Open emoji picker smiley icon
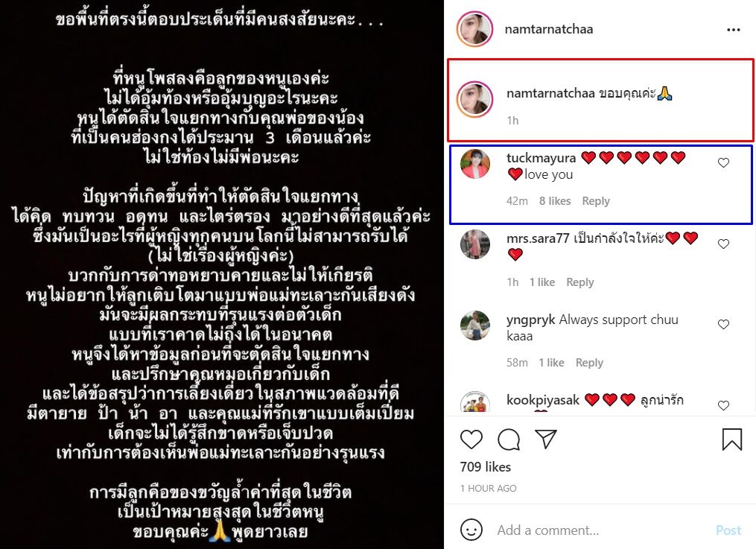The height and width of the screenshot is (549, 756). click(x=471, y=530)
